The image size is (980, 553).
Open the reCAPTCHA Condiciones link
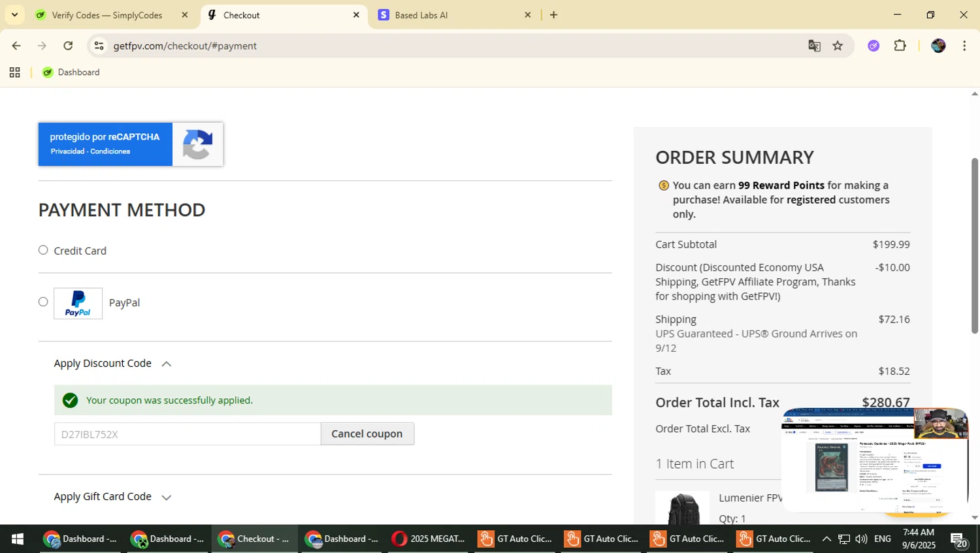(x=110, y=151)
